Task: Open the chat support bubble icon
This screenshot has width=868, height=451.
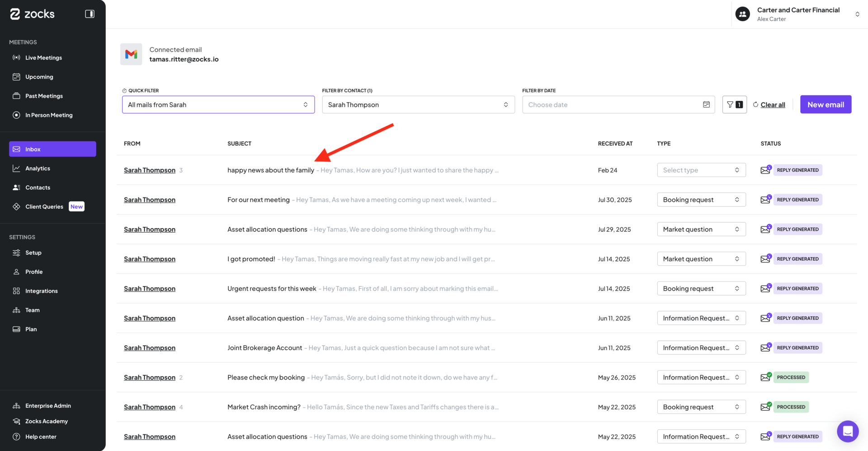Action: [x=847, y=431]
